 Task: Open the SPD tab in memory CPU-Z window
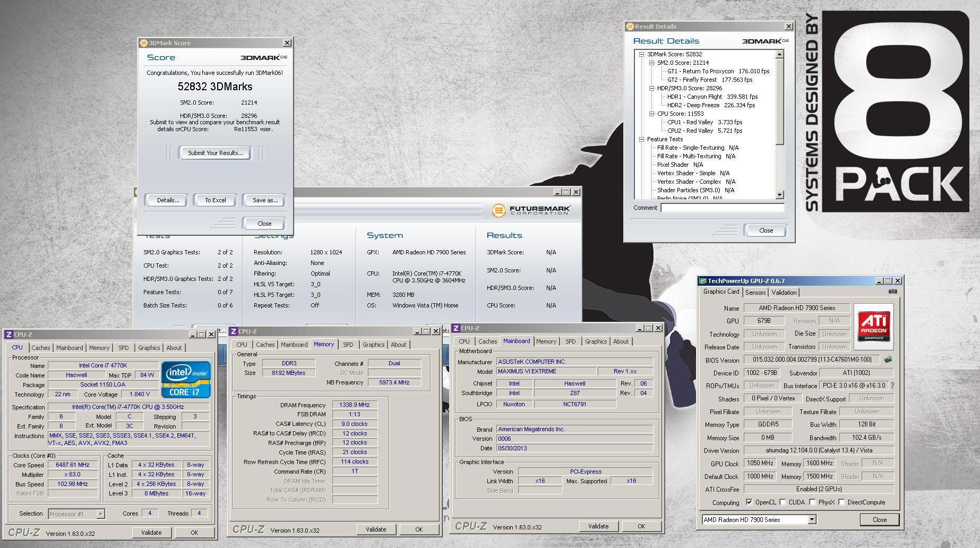tap(348, 345)
